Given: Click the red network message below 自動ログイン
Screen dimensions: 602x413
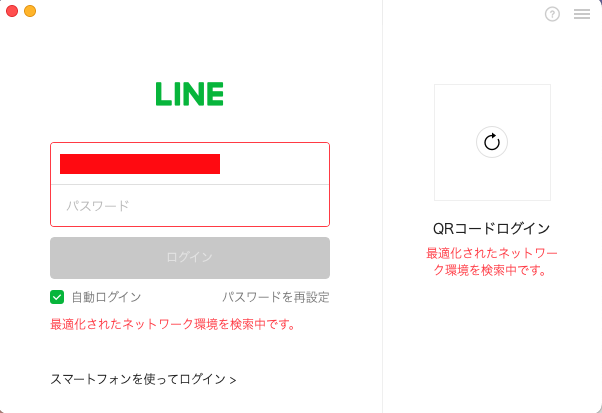Looking at the screenshot, I should pyautogui.click(x=172, y=324).
